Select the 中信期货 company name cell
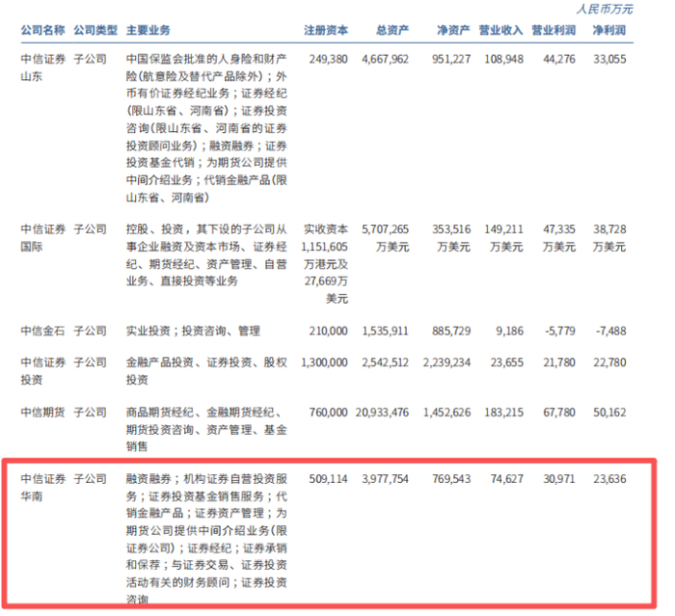This screenshot has height=616, width=675. (x=42, y=413)
